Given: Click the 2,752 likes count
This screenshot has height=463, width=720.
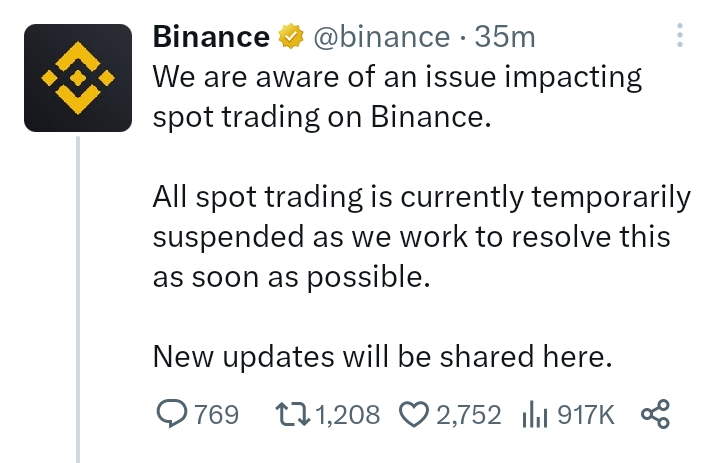Looking at the screenshot, I should [x=468, y=415].
